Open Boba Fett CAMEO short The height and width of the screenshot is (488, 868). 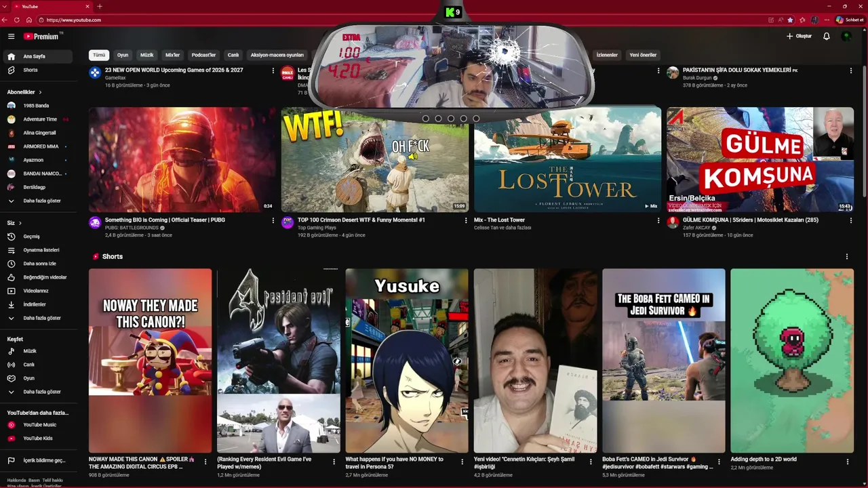point(664,361)
